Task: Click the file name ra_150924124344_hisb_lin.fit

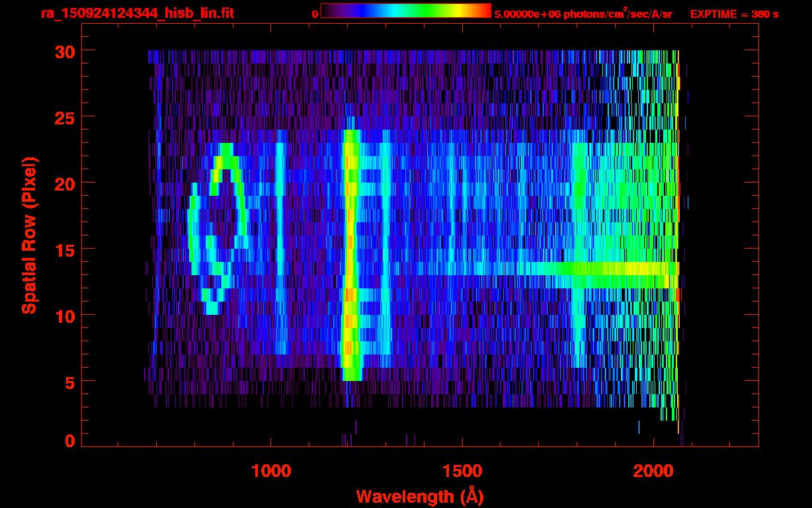Action: click(x=137, y=13)
